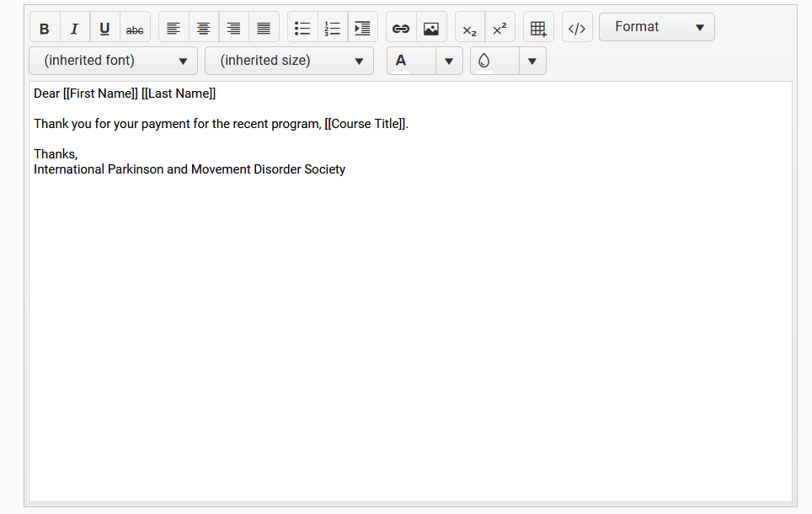Insert a hyperlink

tap(401, 28)
